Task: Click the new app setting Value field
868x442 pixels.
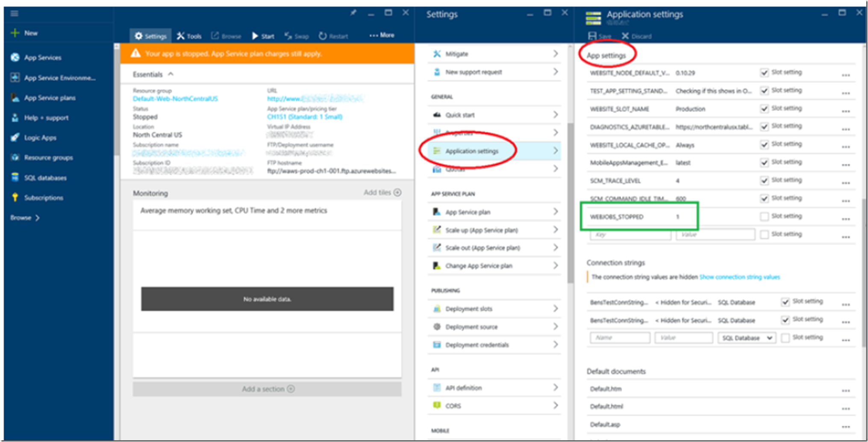Action: pos(715,235)
